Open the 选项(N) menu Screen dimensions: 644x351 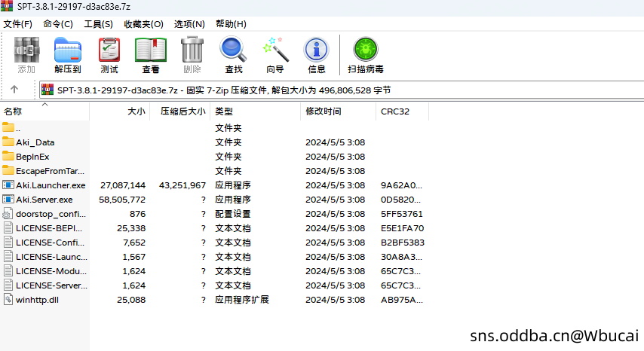[189, 24]
